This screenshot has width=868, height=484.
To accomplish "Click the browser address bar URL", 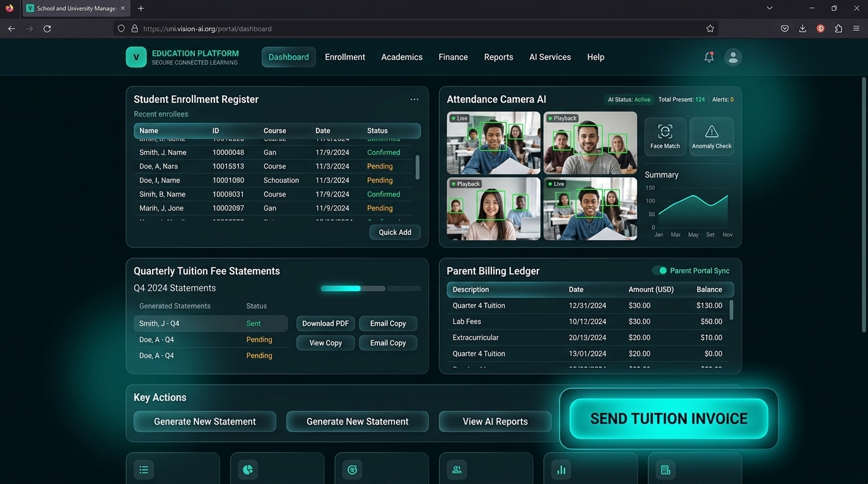I will click(x=208, y=28).
